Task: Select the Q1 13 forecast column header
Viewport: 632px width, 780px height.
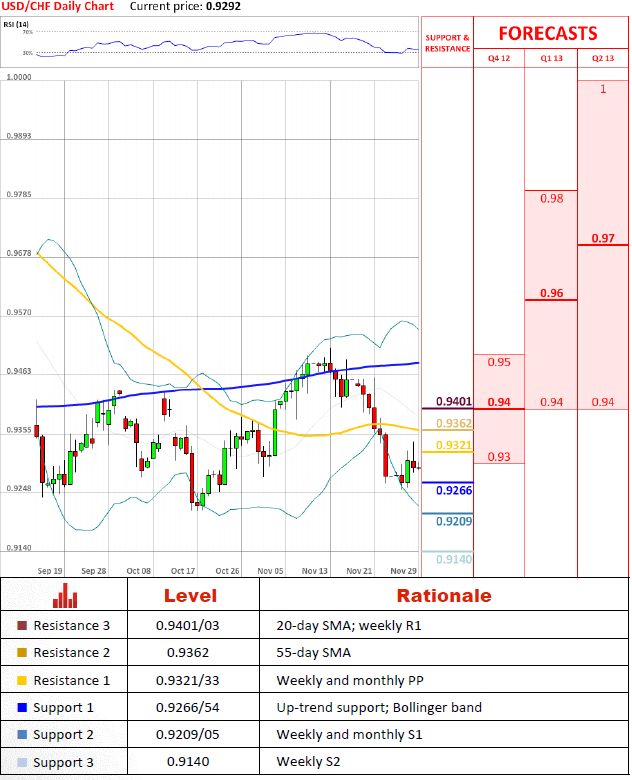Action: 551,59
